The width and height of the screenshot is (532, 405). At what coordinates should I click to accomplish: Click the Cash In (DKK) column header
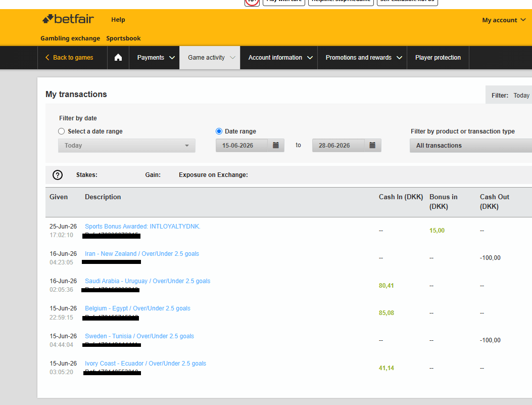pos(401,197)
